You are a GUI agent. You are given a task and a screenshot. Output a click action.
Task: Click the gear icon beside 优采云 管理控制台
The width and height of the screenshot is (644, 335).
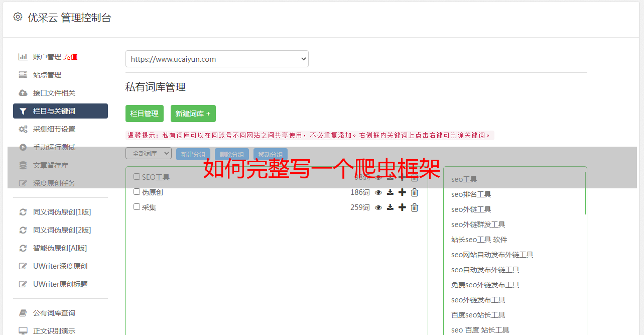pyautogui.click(x=18, y=17)
